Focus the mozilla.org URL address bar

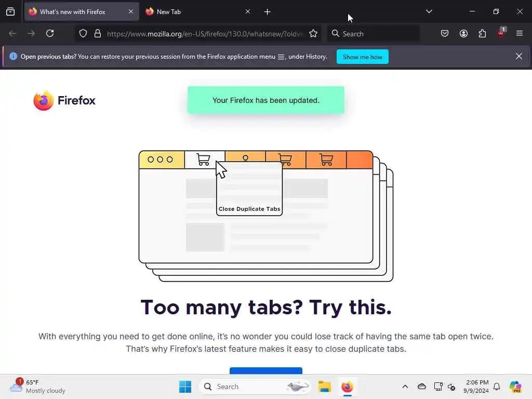click(x=204, y=34)
